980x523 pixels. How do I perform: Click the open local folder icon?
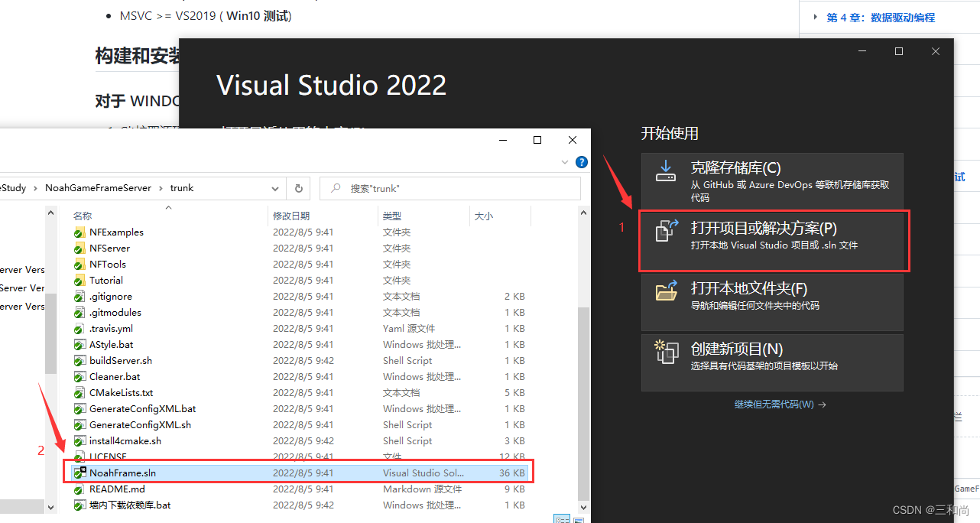tap(667, 291)
